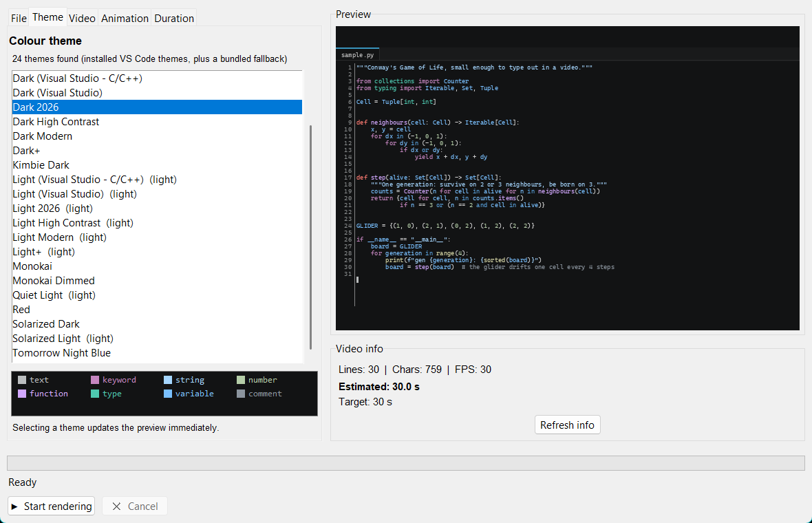Click the 24 themes found label
The height and width of the screenshot is (523, 812).
(149, 59)
